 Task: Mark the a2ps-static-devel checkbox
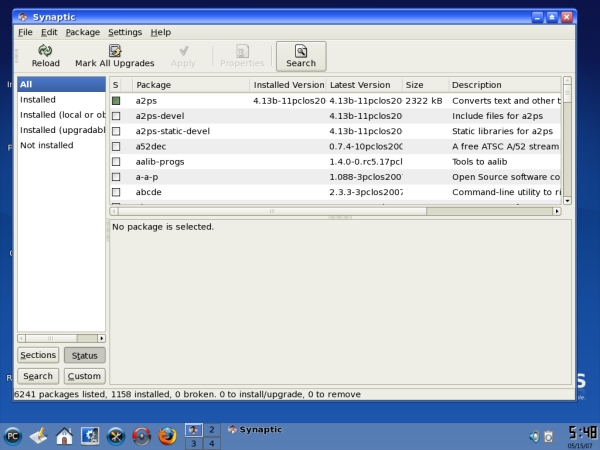tap(116, 131)
